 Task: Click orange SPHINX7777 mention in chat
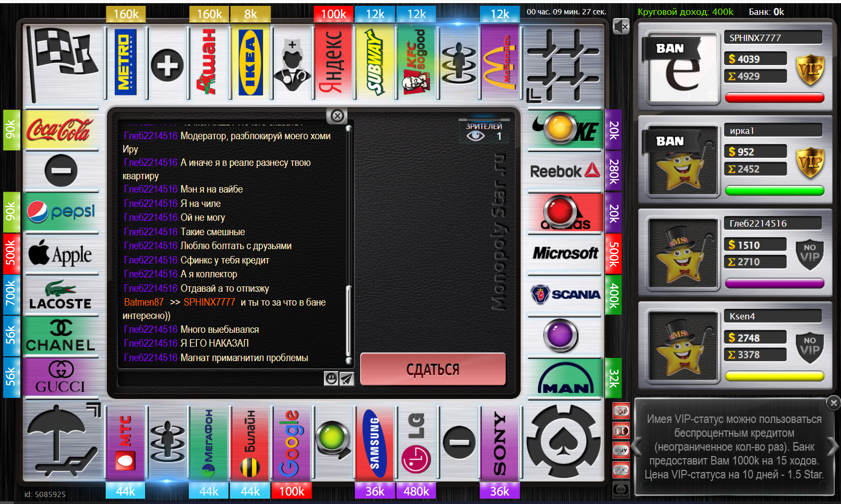(x=209, y=302)
